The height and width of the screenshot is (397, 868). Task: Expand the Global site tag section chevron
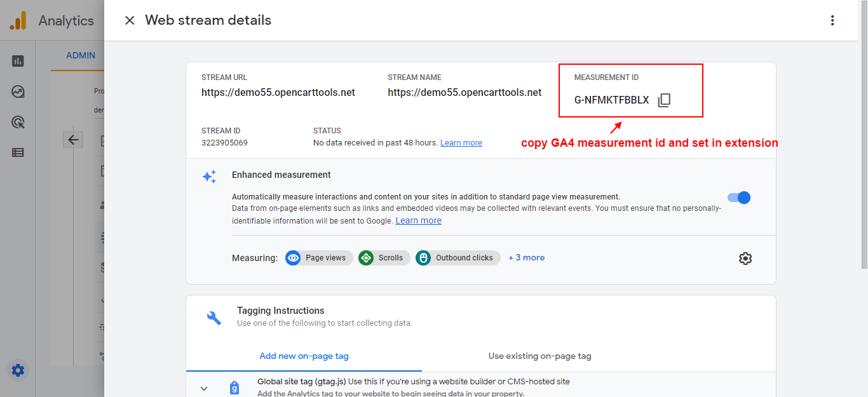pyautogui.click(x=204, y=388)
